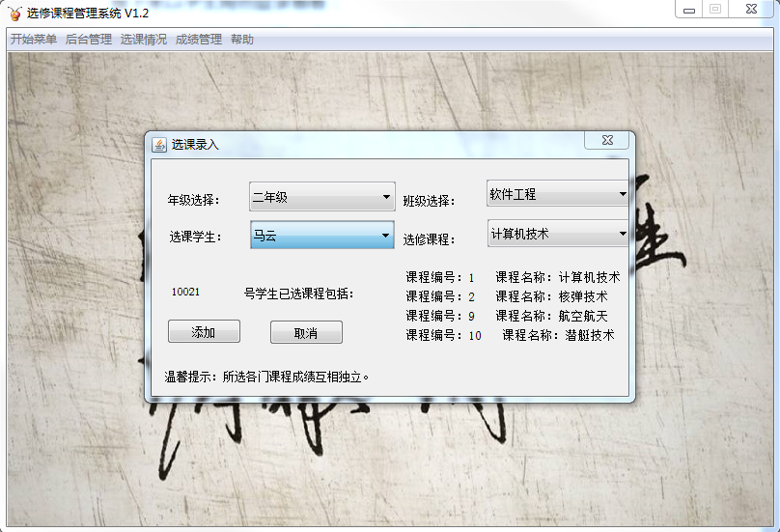The height and width of the screenshot is (532, 780).
Task: Click the 选修课程 label
Action: tap(429, 239)
